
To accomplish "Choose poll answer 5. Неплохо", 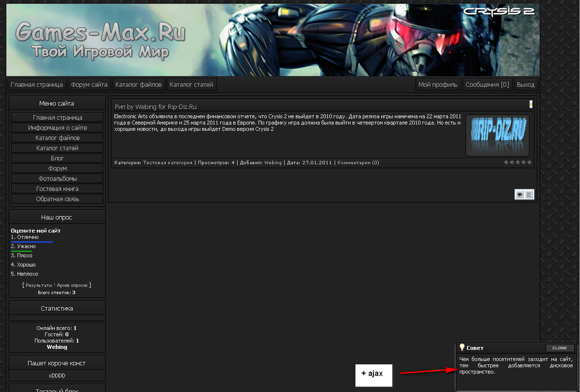I will pyautogui.click(x=24, y=274).
